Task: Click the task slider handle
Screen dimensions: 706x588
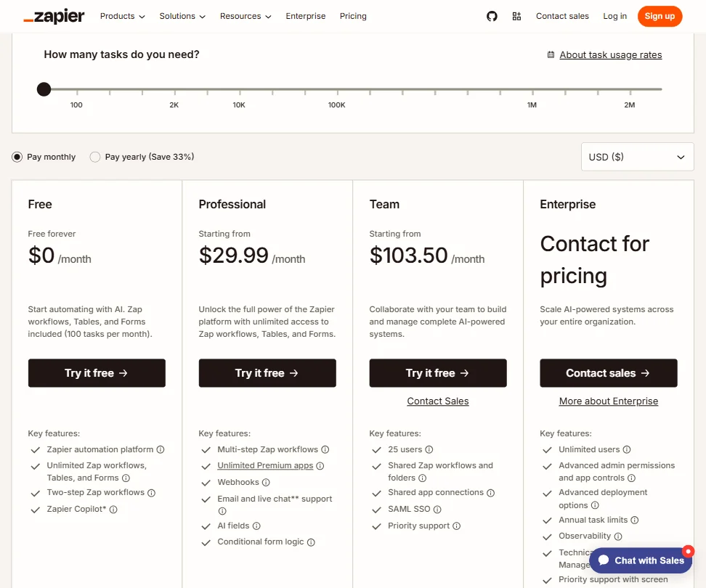Action: (44, 89)
